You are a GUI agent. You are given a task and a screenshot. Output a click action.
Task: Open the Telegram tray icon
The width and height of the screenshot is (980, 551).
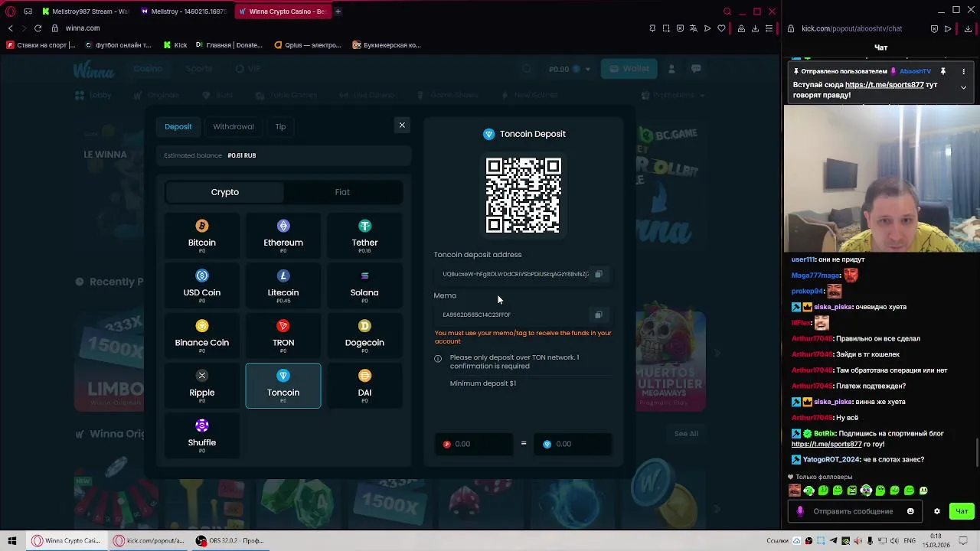pos(834,541)
